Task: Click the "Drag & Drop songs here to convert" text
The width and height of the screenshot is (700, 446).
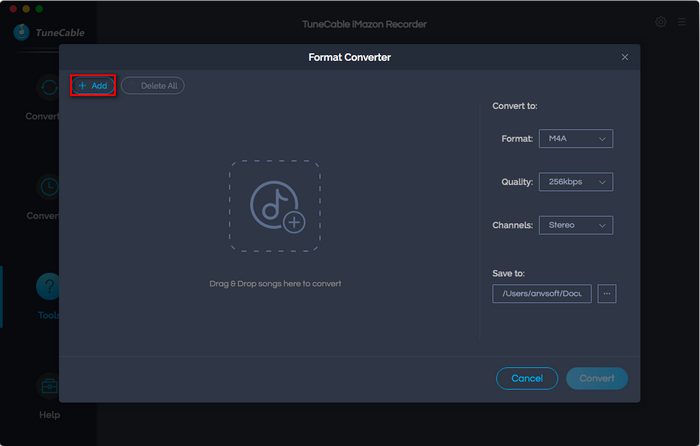Action: [275, 283]
